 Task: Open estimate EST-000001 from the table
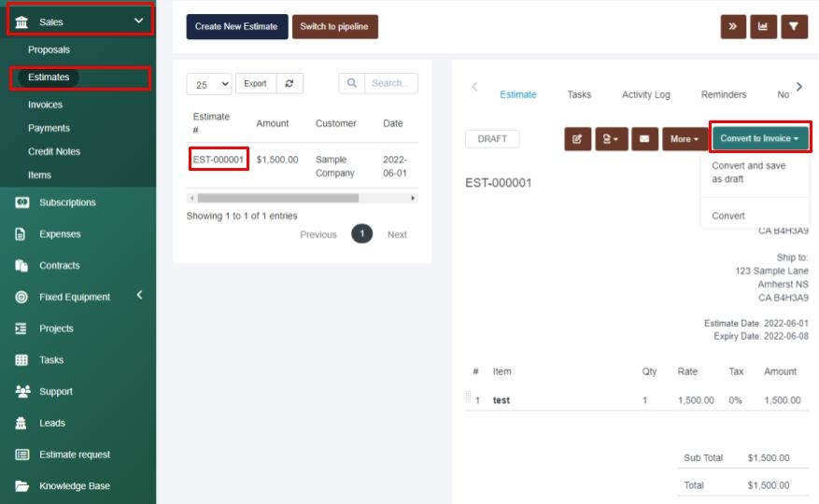point(219,160)
